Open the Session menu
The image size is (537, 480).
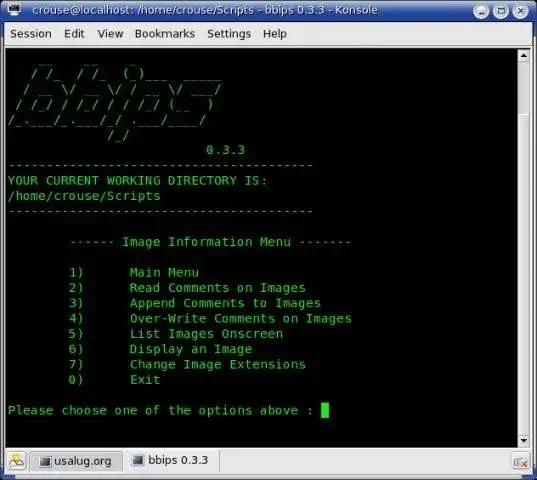click(31, 34)
